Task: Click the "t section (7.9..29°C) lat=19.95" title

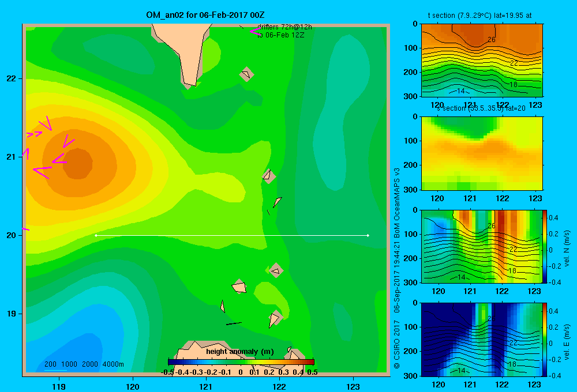Action: [x=480, y=16]
